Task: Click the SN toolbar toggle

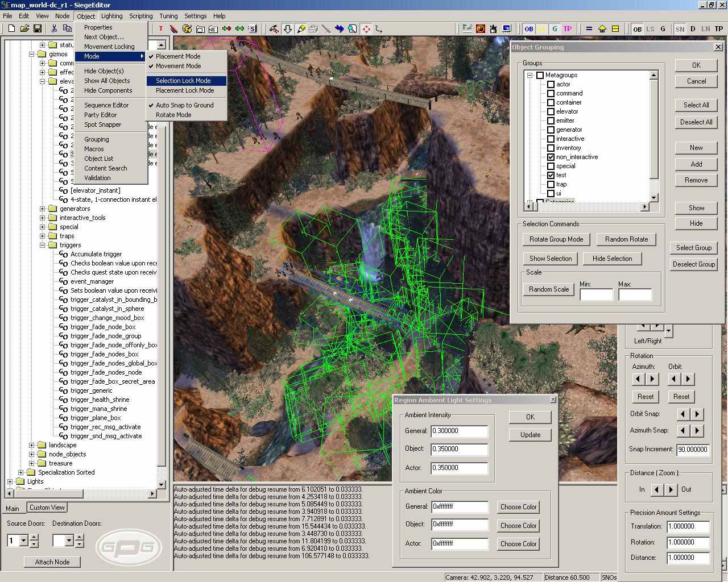Action: [680, 28]
